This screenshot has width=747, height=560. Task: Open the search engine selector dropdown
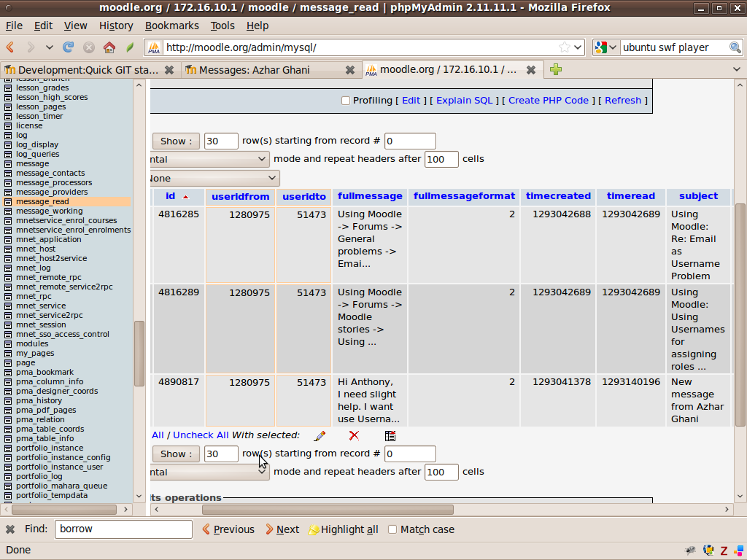pos(613,47)
